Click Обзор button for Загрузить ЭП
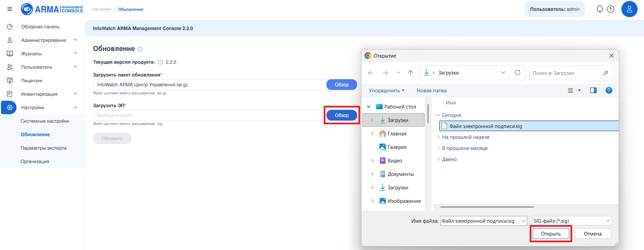Viewport: 644px width, 250px height. (342, 115)
